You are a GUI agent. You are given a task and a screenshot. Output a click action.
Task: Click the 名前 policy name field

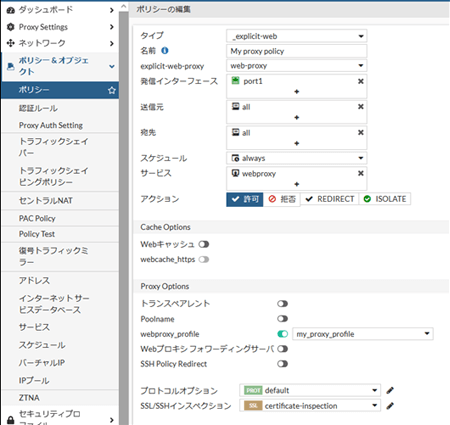coord(297,51)
